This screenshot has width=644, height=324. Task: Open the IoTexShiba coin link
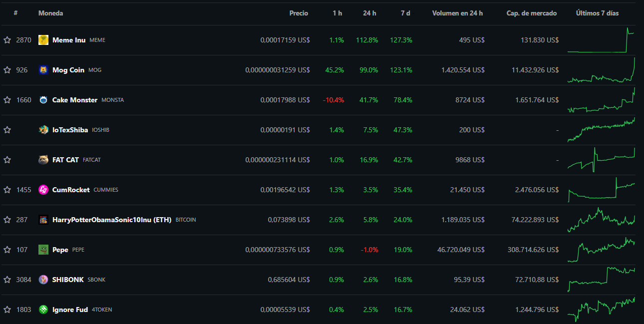coord(70,130)
